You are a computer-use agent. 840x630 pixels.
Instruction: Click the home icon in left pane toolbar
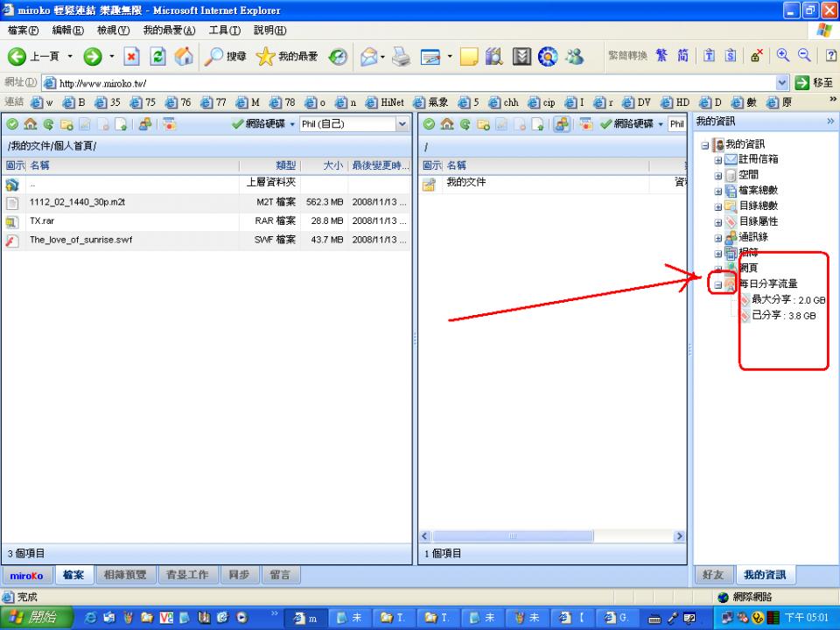(x=30, y=124)
